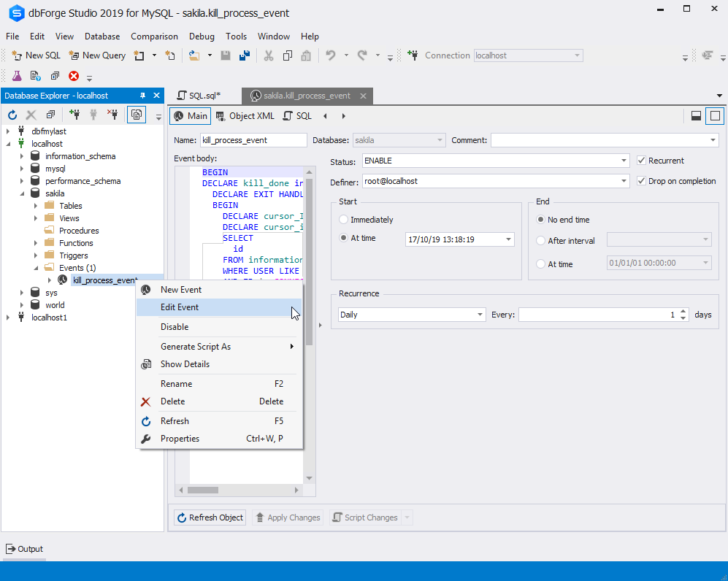Click the delete connection plug icon
Screen dimensions: 728x581
pyautogui.click(x=113, y=115)
